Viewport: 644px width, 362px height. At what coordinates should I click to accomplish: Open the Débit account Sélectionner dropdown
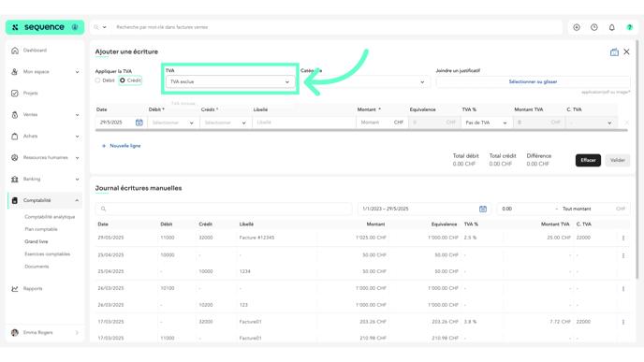pyautogui.click(x=173, y=123)
